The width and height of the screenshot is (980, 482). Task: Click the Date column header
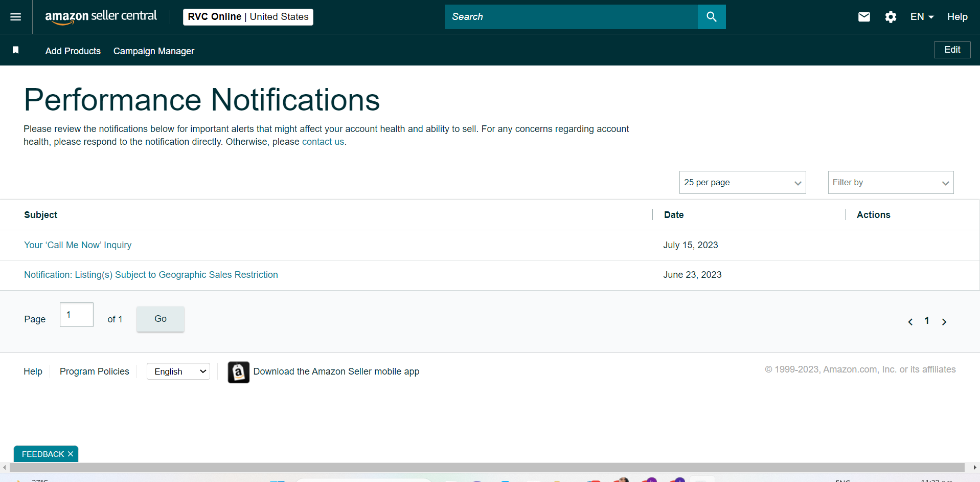tap(674, 215)
